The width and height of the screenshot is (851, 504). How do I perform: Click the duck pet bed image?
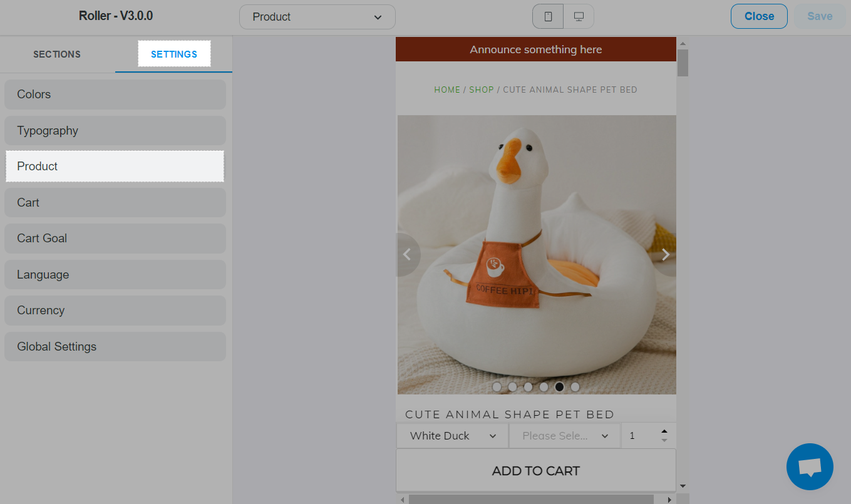click(537, 255)
